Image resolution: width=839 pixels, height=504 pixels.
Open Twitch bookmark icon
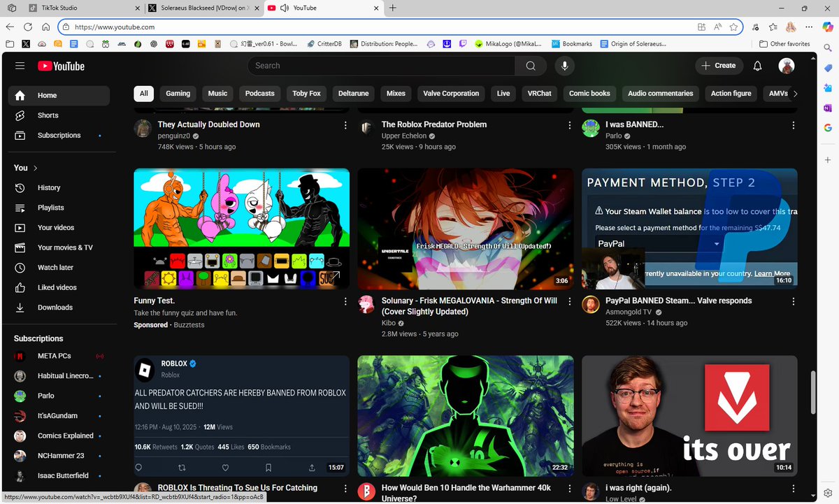(463, 43)
